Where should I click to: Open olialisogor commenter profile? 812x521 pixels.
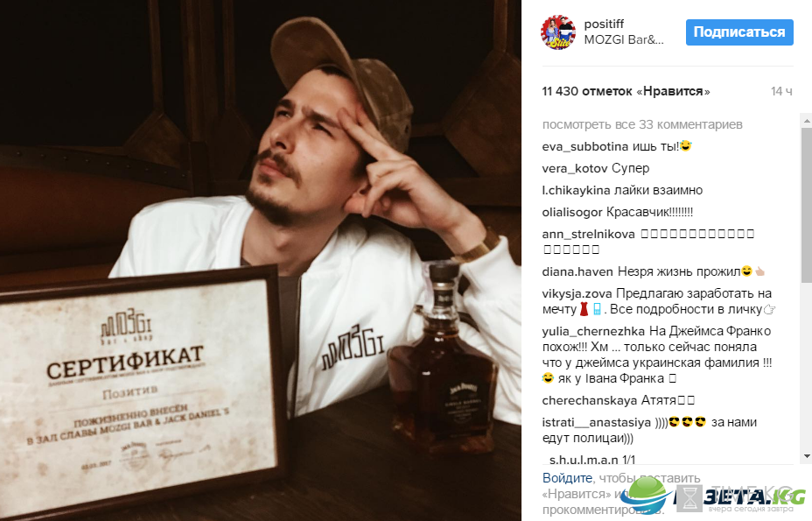(572, 212)
